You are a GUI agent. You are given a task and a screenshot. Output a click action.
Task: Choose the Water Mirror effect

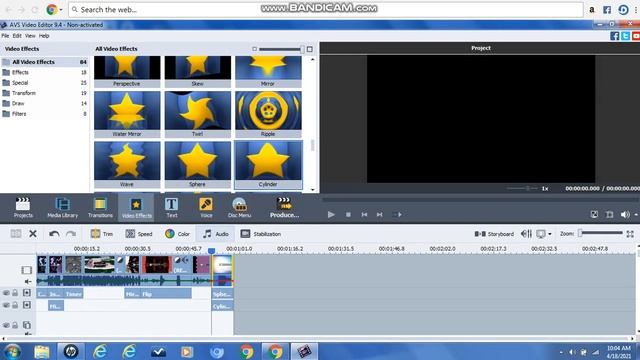[127, 114]
